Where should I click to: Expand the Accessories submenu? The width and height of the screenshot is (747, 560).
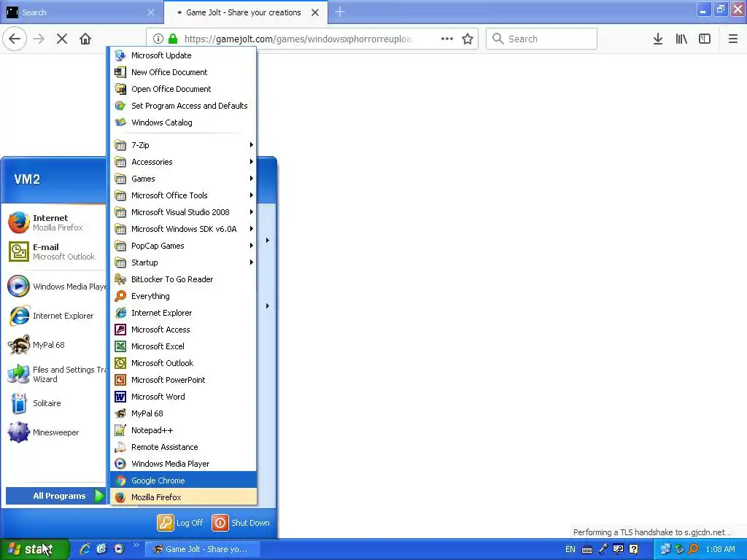pyautogui.click(x=183, y=162)
